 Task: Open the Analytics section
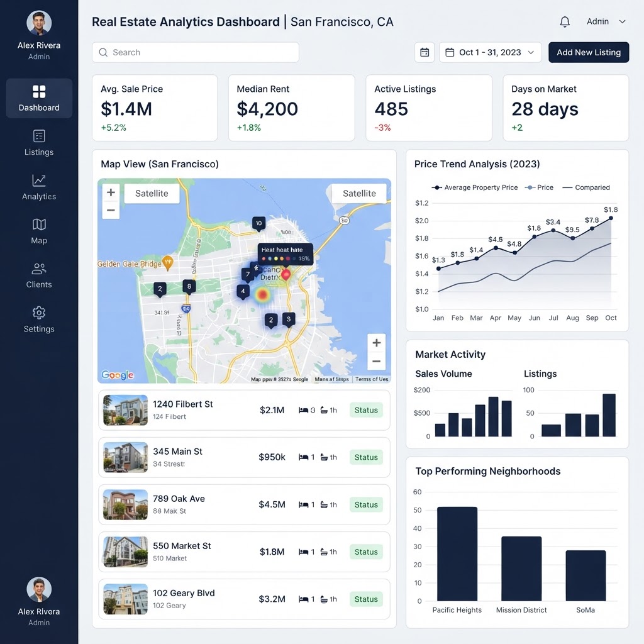pyautogui.click(x=39, y=187)
